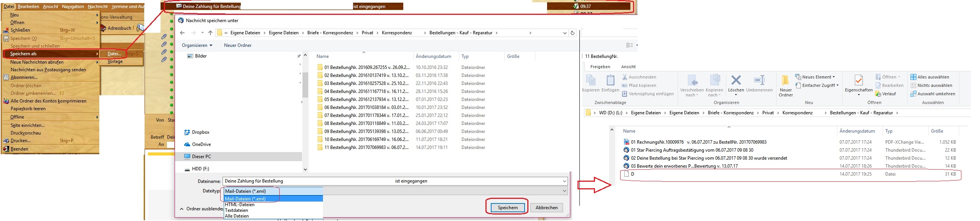
Task: Open the Dateityp combo box
Action: point(395,191)
